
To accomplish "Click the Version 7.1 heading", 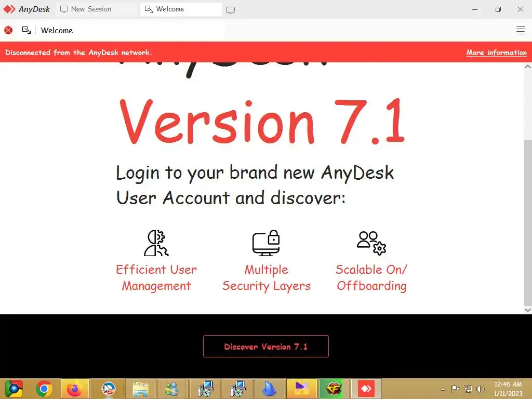I will (x=262, y=122).
